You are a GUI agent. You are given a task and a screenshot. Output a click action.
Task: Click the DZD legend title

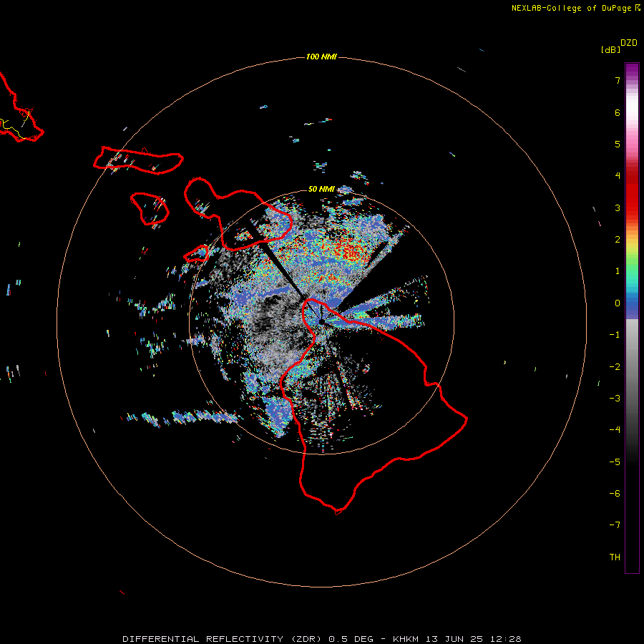(629, 43)
